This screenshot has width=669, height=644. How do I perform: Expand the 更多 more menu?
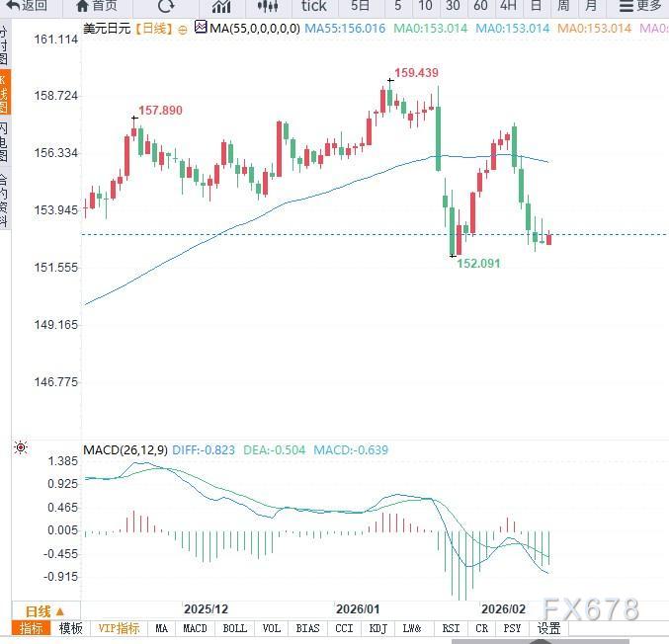644,6
